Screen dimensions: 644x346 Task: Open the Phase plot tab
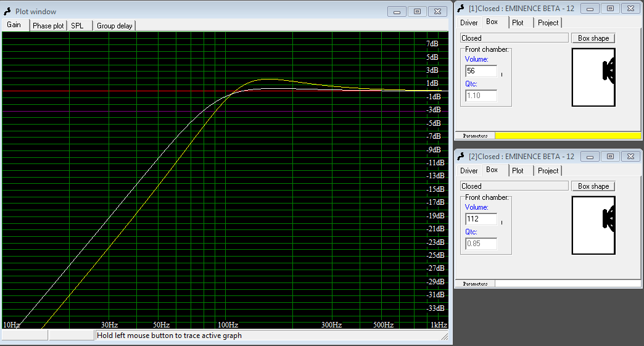point(48,26)
